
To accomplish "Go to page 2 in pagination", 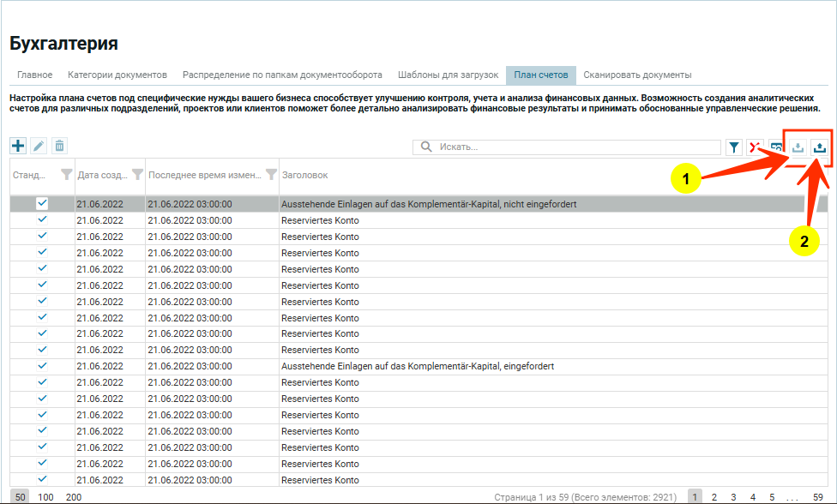I will (714, 497).
